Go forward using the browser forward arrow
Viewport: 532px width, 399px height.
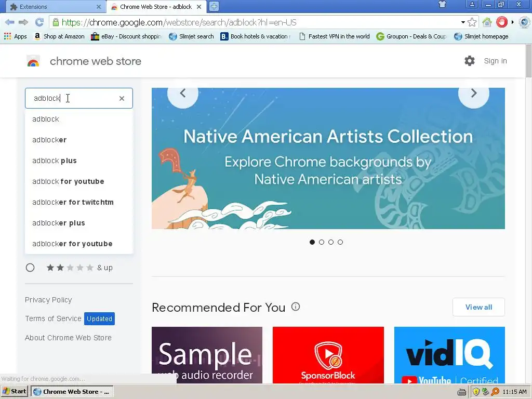pos(23,22)
